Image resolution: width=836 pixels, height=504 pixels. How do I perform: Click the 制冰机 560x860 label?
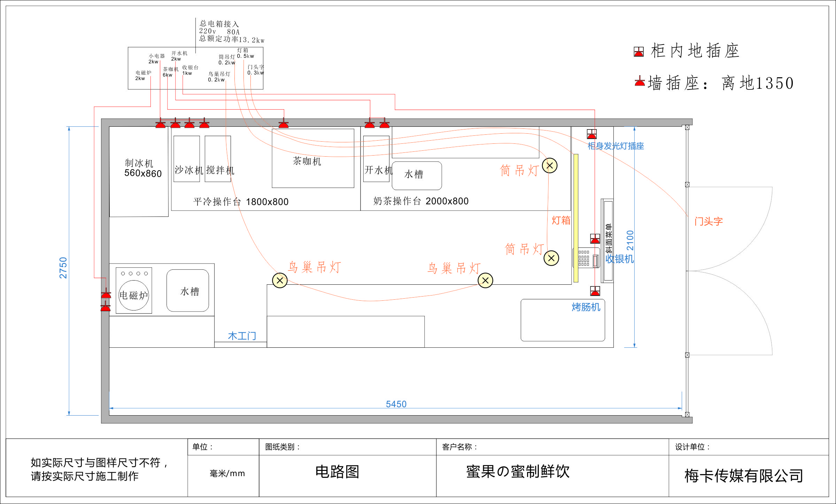[x=143, y=168]
